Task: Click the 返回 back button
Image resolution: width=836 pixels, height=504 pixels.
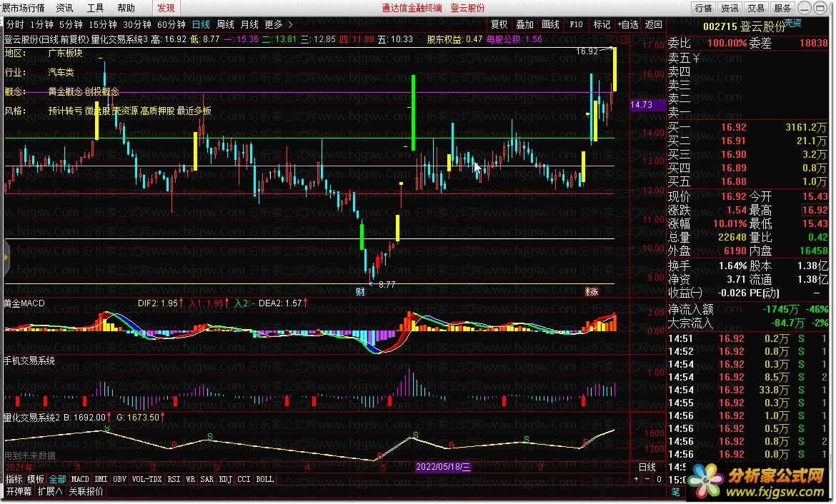Action: coord(654,24)
